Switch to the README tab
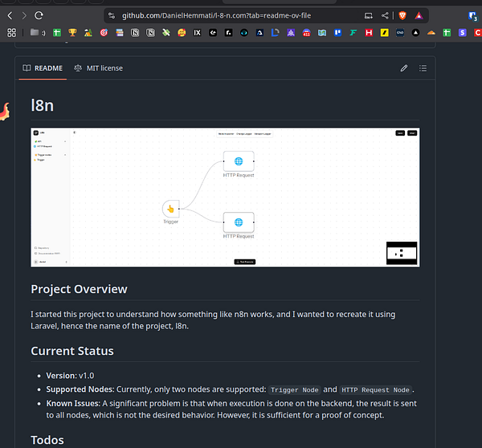 coord(43,68)
